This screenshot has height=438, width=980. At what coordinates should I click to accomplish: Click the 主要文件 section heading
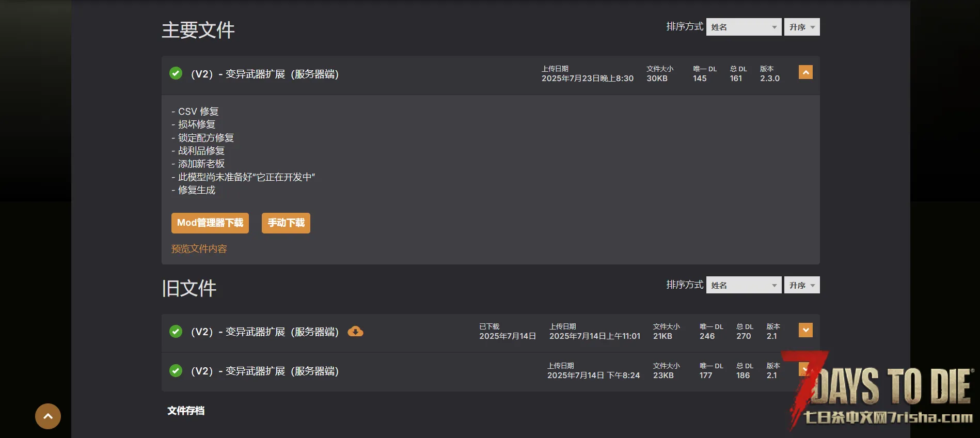tap(198, 30)
